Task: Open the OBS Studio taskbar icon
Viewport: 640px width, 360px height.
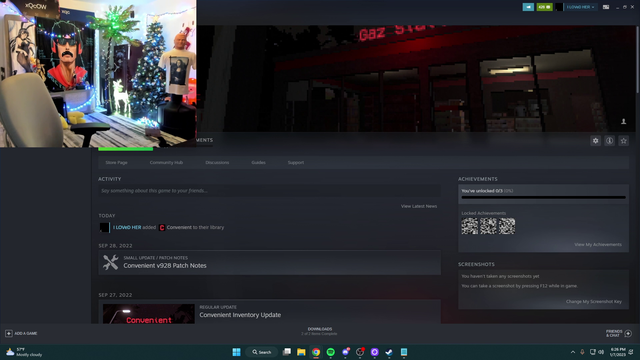Action: [x=360, y=352]
